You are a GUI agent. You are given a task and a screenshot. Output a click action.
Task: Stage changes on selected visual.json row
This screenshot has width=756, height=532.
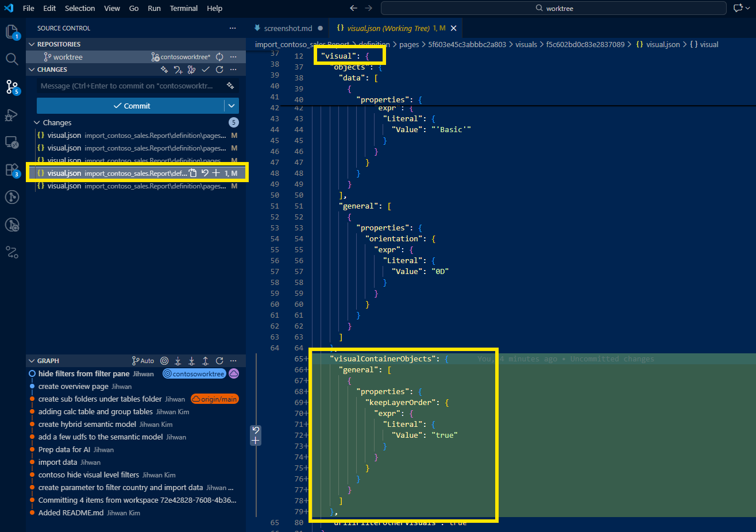pyautogui.click(x=216, y=173)
